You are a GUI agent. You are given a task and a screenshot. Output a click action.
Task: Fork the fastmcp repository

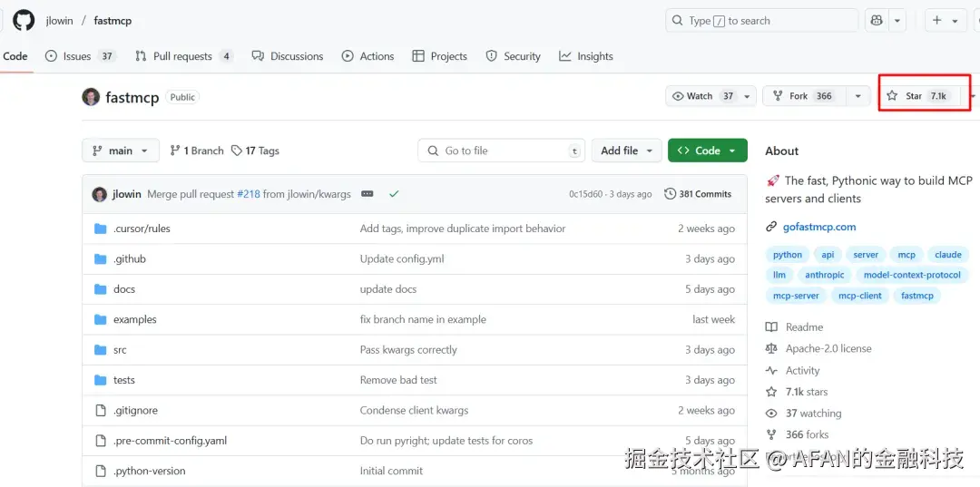(x=804, y=96)
